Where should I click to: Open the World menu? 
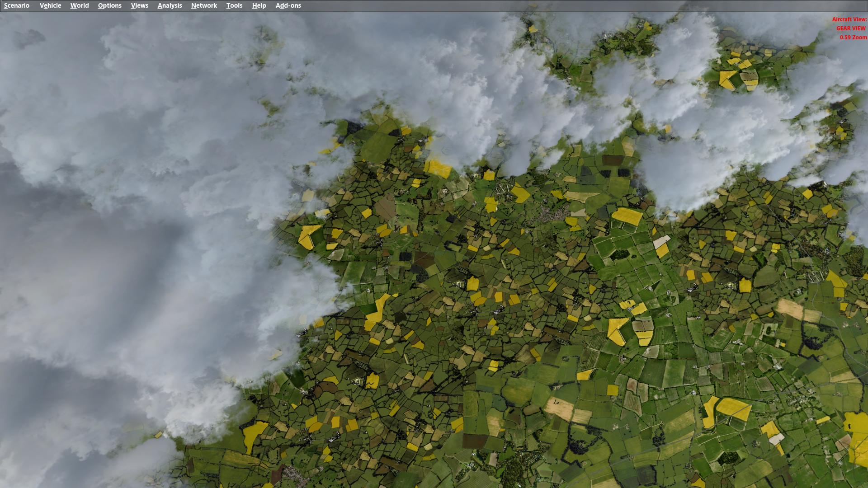pos(80,5)
